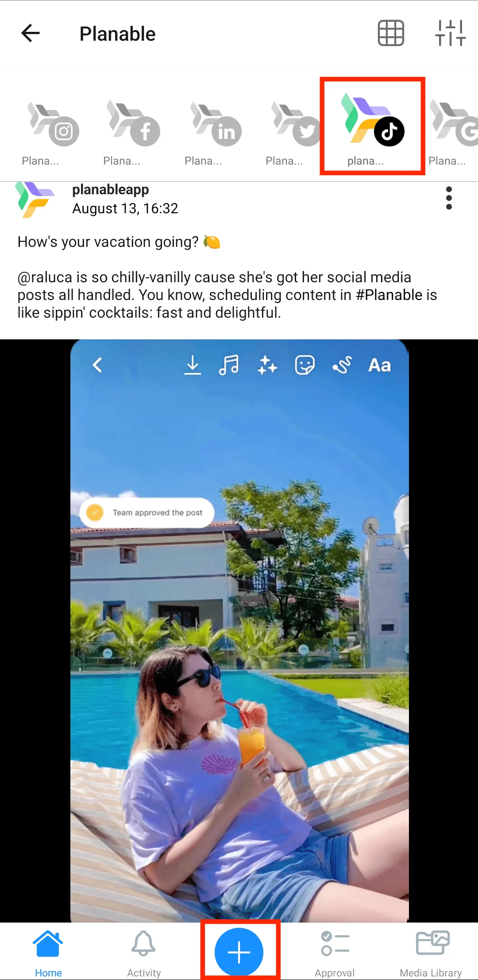The width and height of the screenshot is (478, 980).
Task: Open the post's three-dot options menu
Action: [449, 198]
